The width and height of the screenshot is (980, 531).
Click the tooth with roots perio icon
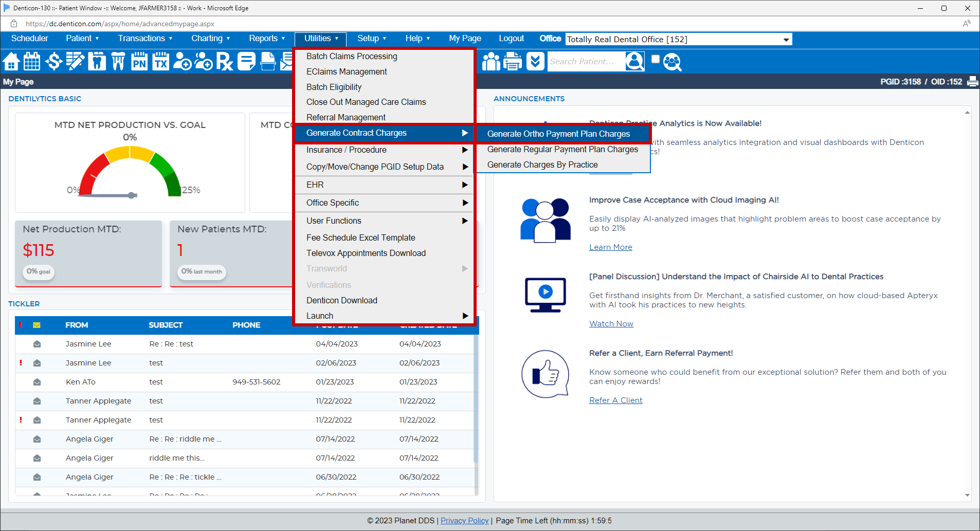(118, 62)
